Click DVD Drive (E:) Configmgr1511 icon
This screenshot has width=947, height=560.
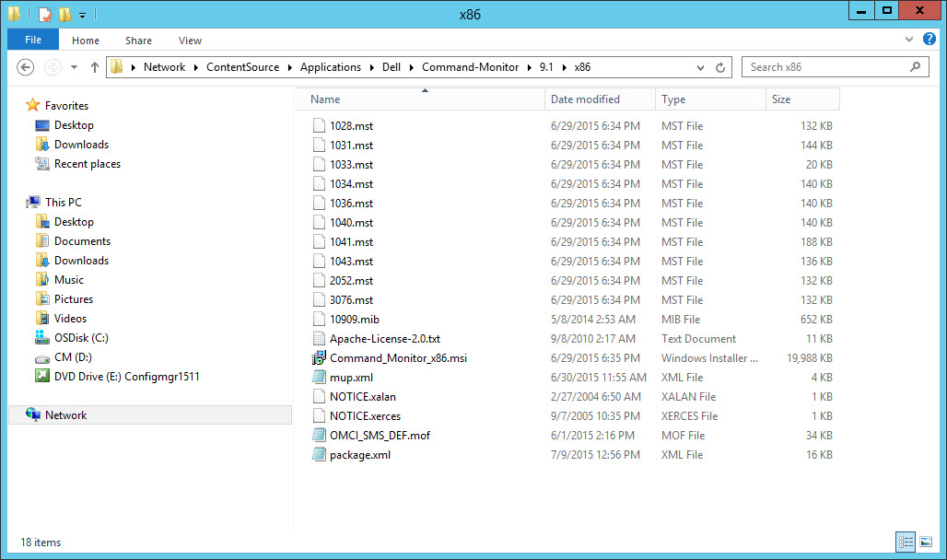[x=41, y=376]
